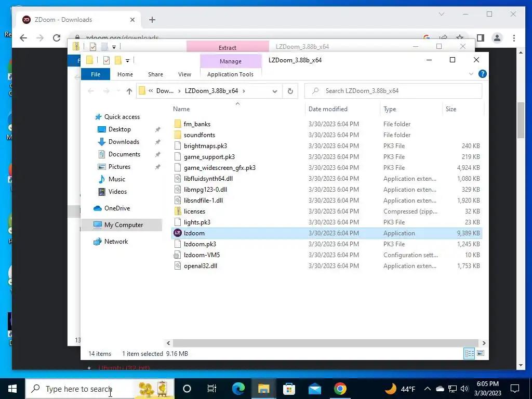Open Task View on taskbar
This screenshot has height=399, width=532.
[x=212, y=389]
